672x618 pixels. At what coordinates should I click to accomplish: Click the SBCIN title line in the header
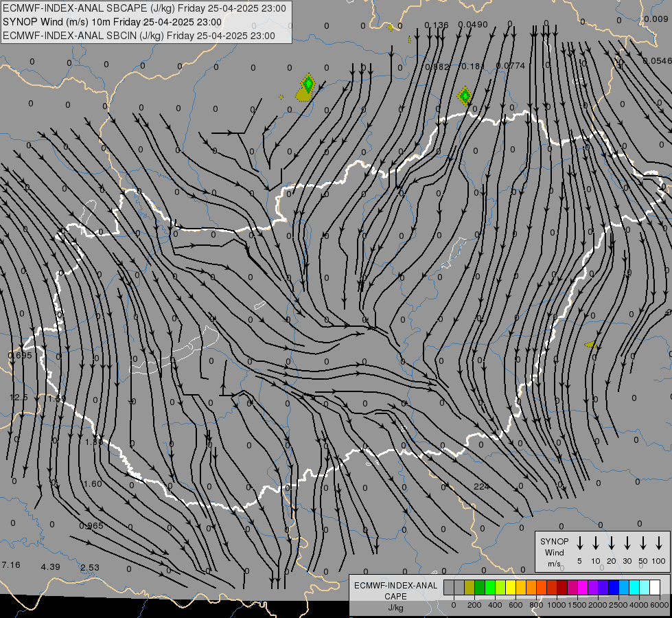139,36
